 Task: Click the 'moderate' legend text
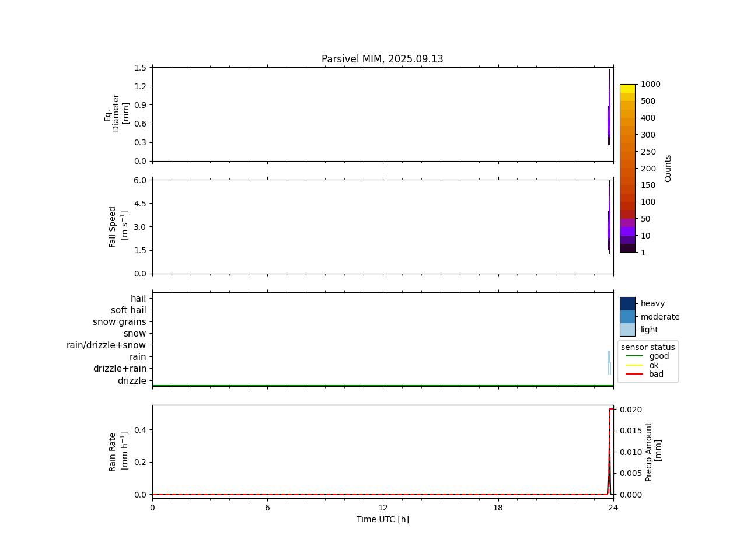[660, 317]
